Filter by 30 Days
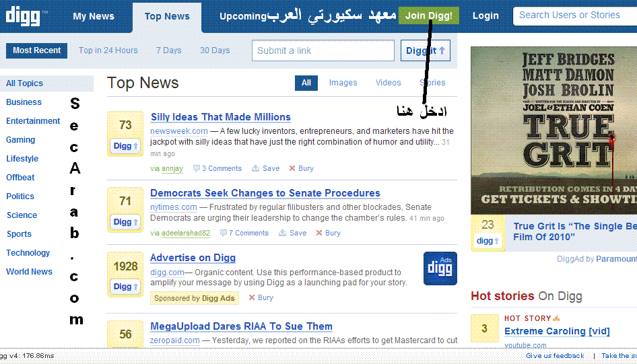The height and width of the screenshot is (364, 637). 215,50
